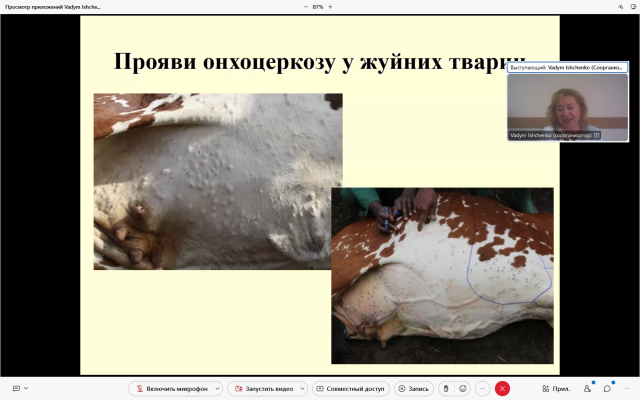Leave the meeting with red X button
The image size is (640, 400).
502,389
